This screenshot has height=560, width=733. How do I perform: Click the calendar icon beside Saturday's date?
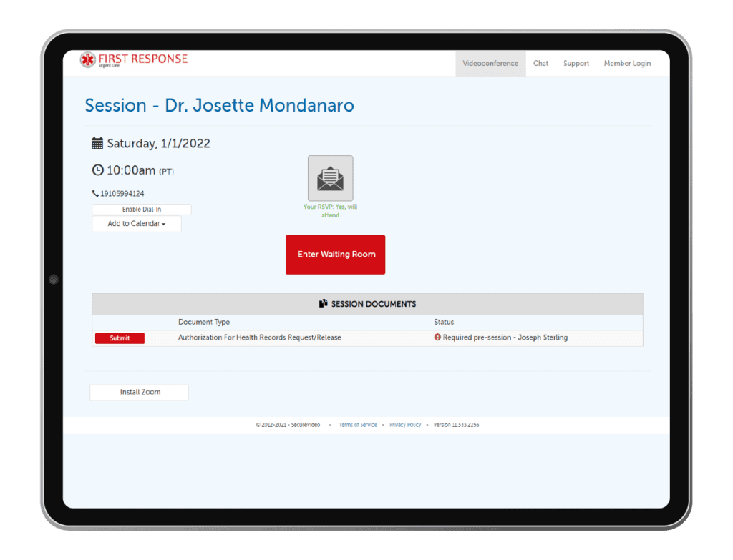pyautogui.click(x=97, y=142)
